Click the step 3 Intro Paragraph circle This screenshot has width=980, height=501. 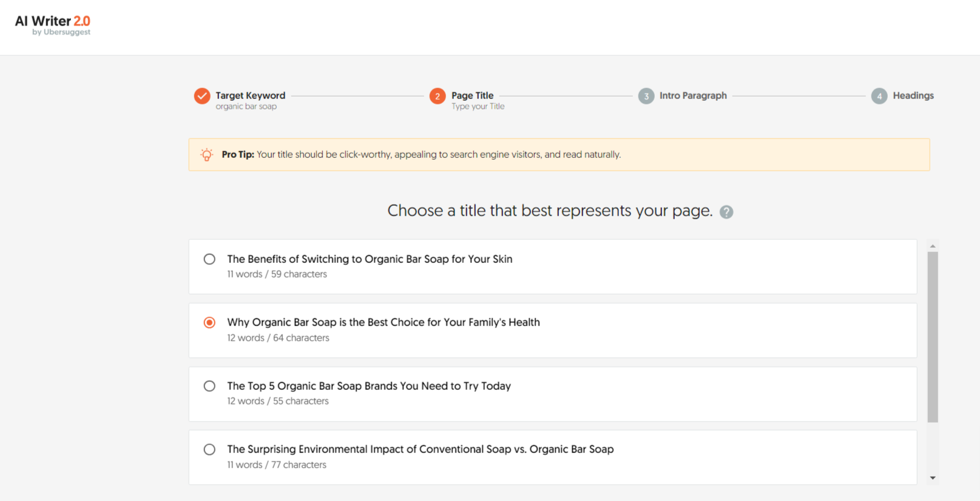(646, 96)
